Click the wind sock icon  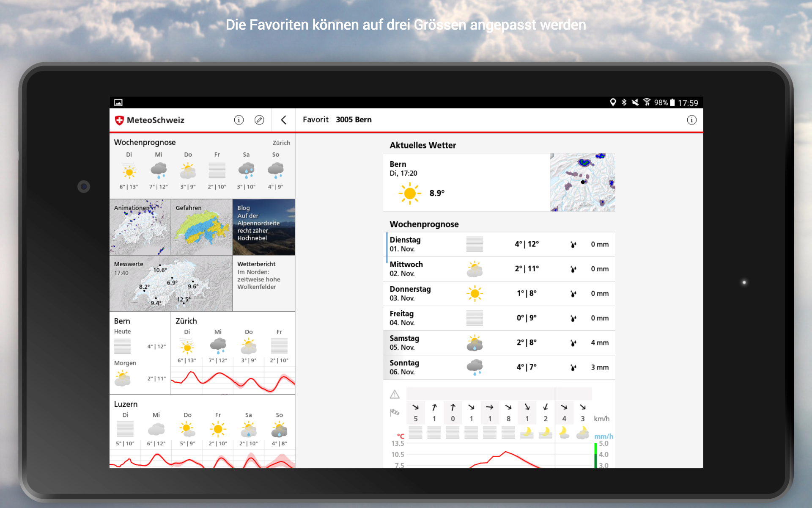coord(395,412)
